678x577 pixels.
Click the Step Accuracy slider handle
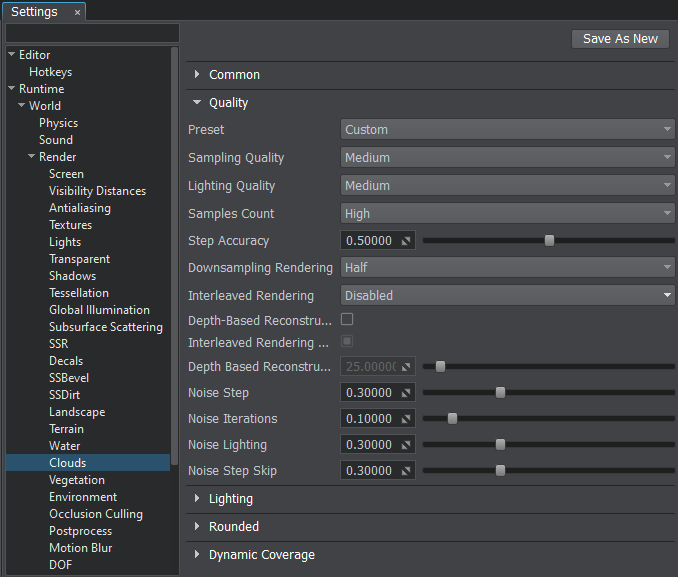[x=549, y=241]
